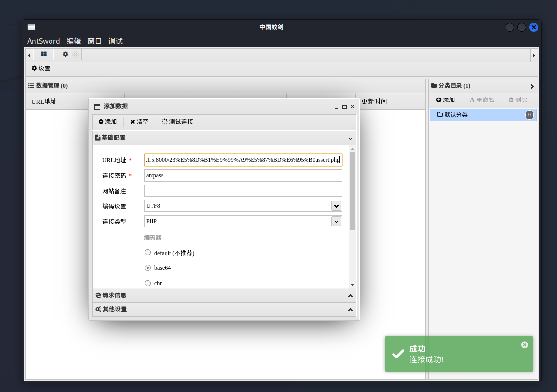Open the AntSword menu
This screenshot has width=557, height=392.
(44, 41)
